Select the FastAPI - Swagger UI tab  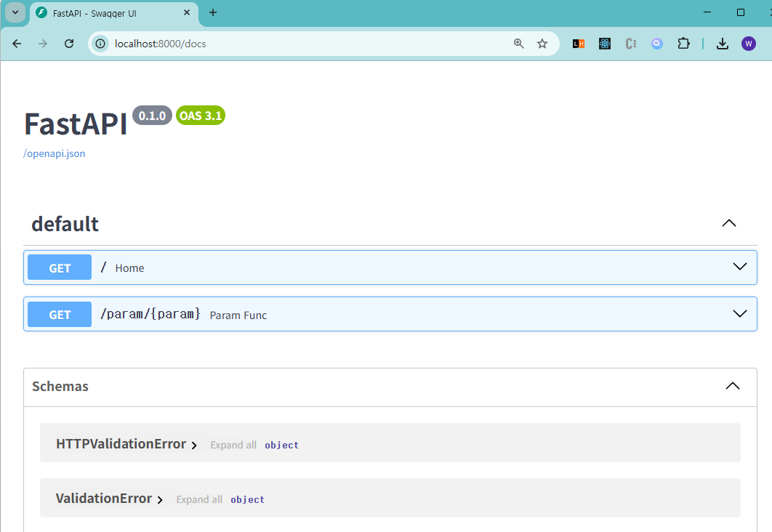click(113, 13)
